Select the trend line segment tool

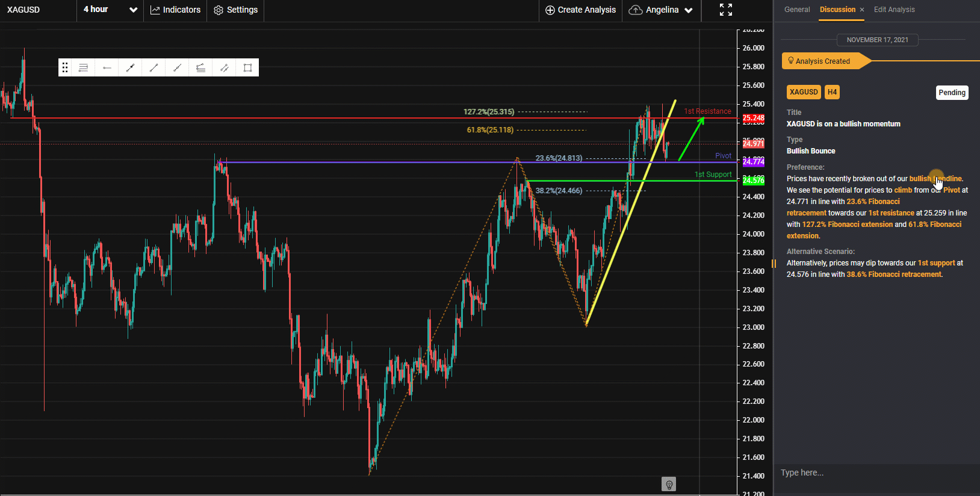[154, 67]
